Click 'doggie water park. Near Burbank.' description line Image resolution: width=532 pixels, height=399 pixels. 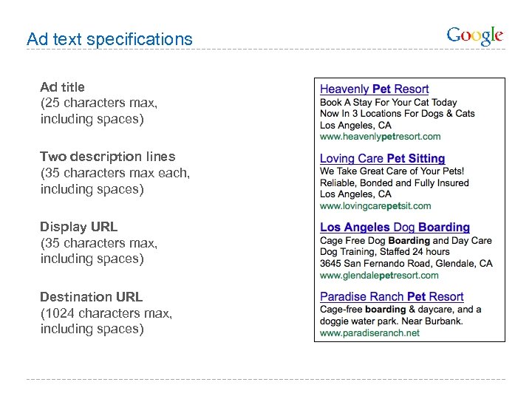392,321
